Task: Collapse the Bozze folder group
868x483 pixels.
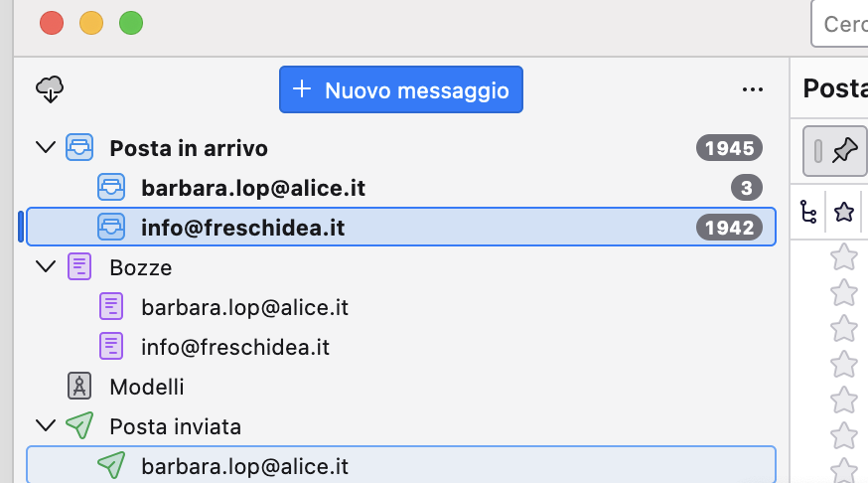Action: click(x=46, y=267)
